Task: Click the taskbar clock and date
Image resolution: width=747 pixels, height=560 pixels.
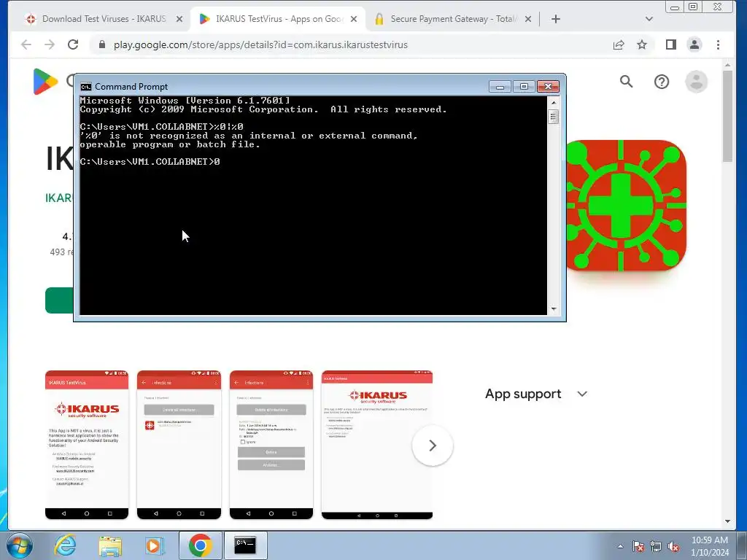Action: [710, 546]
